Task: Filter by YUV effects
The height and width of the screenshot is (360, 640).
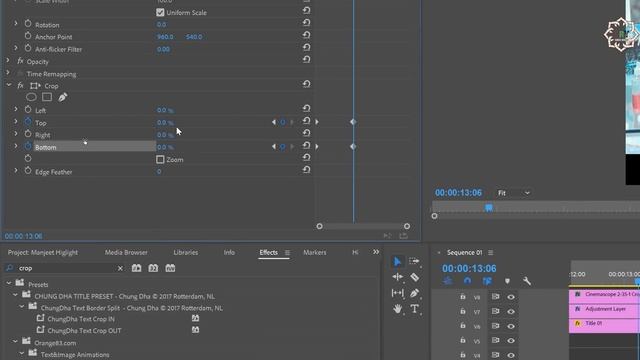Action: pyautogui.click(x=170, y=268)
